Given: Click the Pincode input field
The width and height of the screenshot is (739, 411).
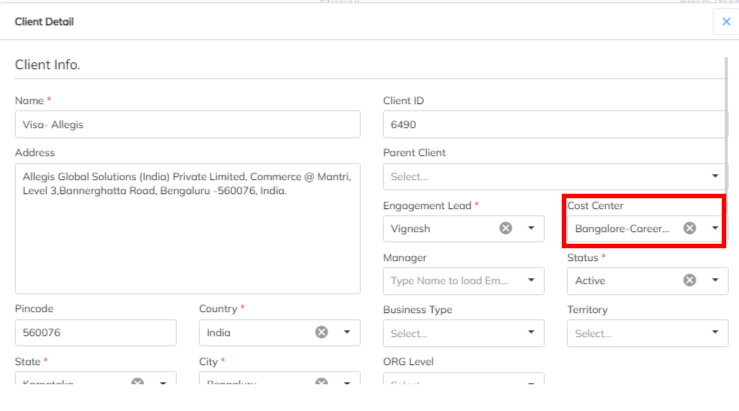Looking at the screenshot, I should (x=95, y=333).
